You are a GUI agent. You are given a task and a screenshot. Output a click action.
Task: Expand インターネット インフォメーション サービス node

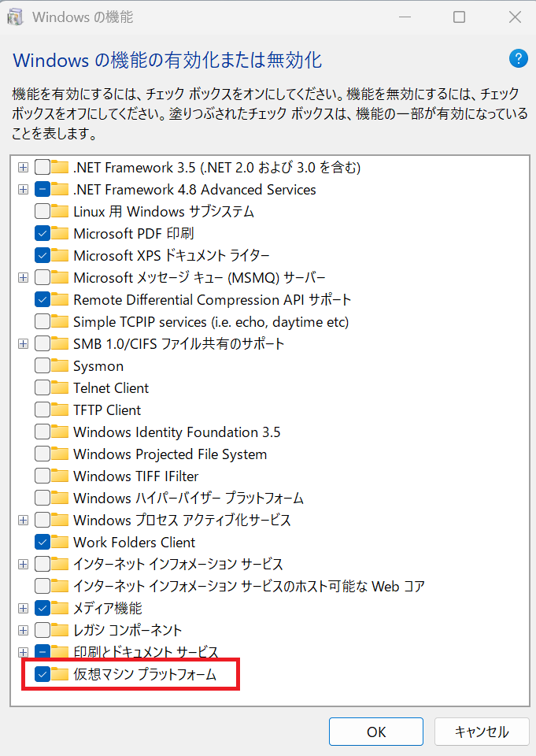tap(23, 564)
